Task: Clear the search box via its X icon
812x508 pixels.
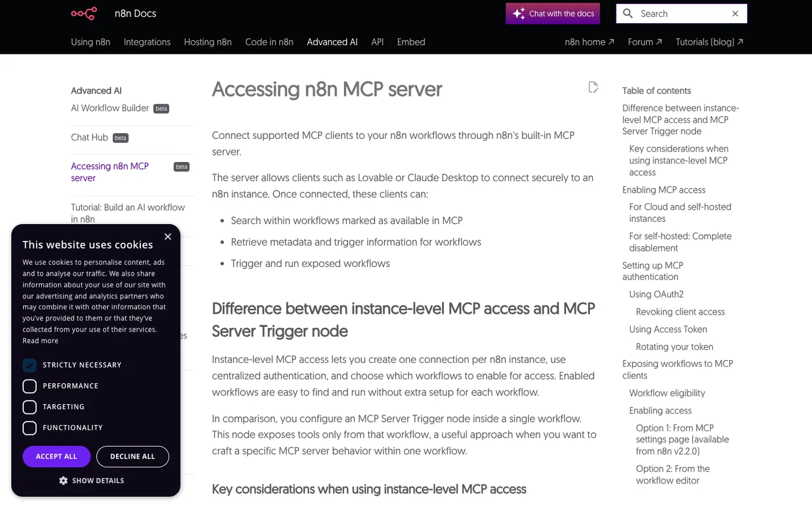Action: coord(735,13)
